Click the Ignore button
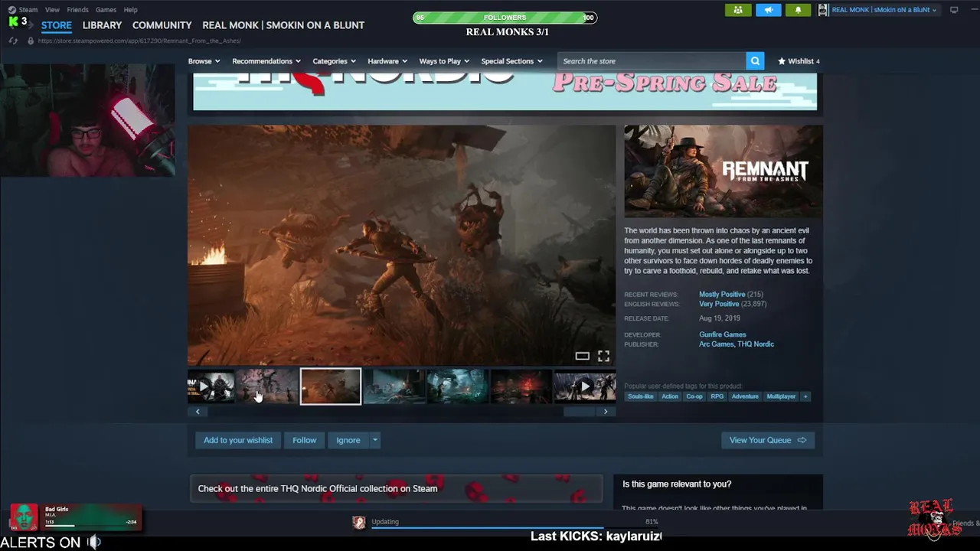The height and width of the screenshot is (551, 980). click(x=348, y=440)
